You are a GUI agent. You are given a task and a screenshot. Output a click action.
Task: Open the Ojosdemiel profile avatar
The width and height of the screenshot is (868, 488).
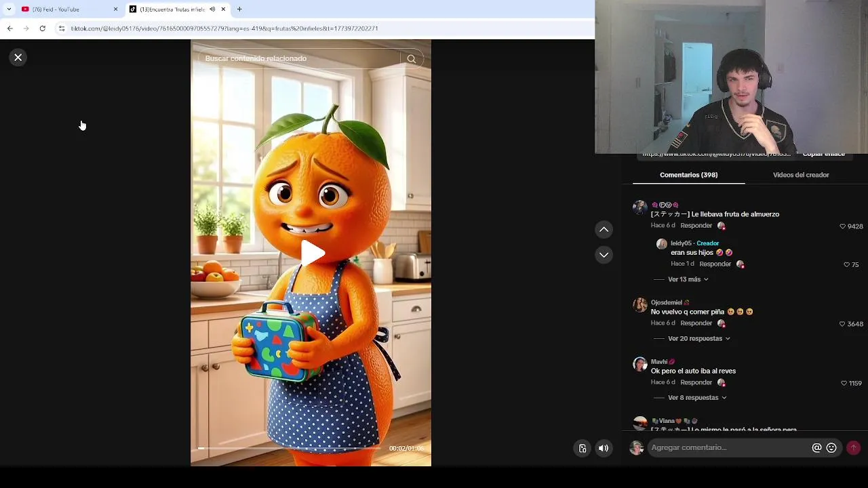tap(639, 304)
